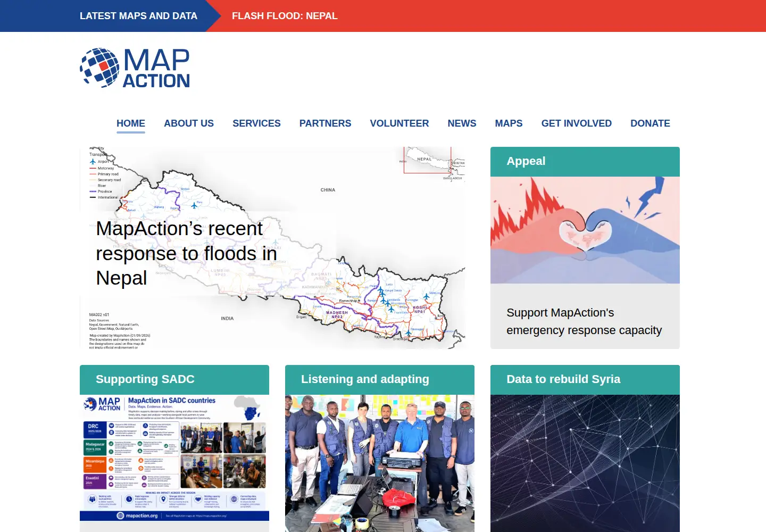Click DONATE in the navigation
Viewport: 766px width, 532px height.
(650, 123)
